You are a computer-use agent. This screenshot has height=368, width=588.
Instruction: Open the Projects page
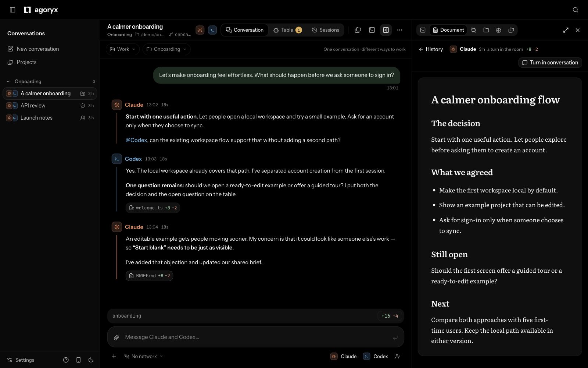[x=22, y=62]
